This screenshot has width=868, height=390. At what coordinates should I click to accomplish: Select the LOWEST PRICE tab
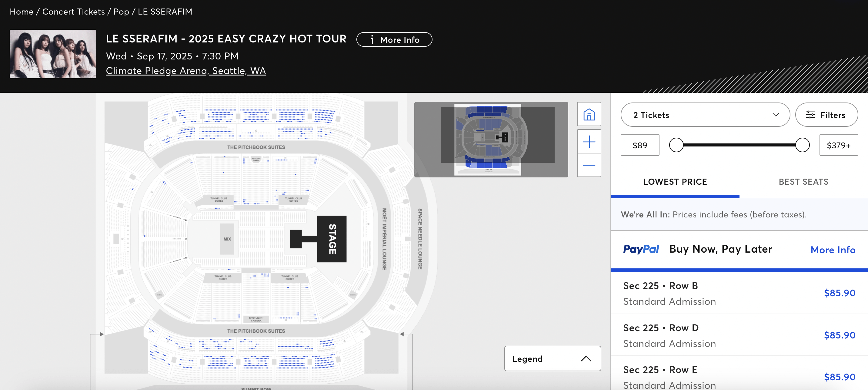[675, 182]
